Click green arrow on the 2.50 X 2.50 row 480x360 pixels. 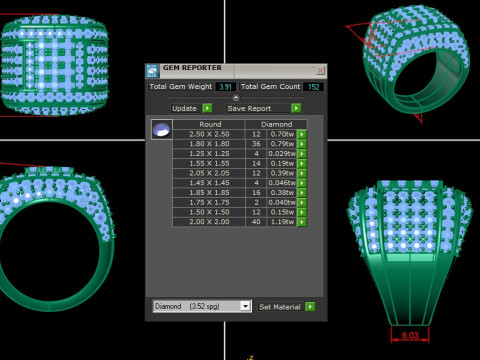click(x=302, y=134)
